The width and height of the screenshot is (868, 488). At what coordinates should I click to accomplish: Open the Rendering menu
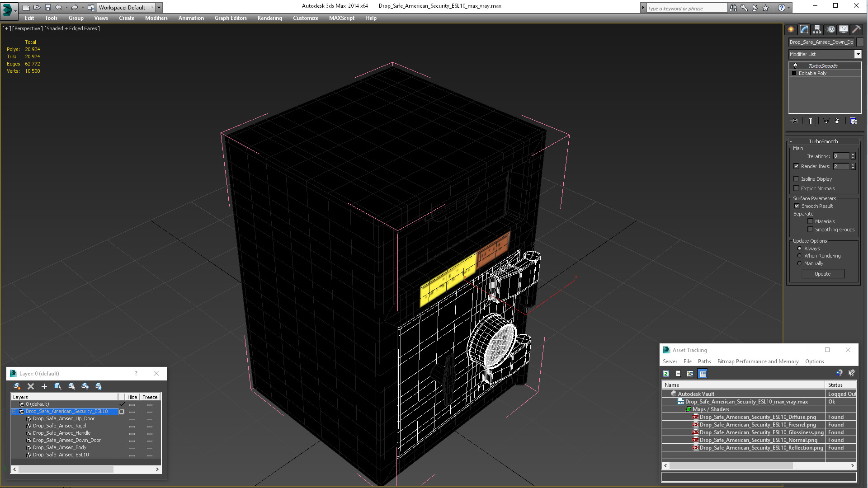pos(269,18)
